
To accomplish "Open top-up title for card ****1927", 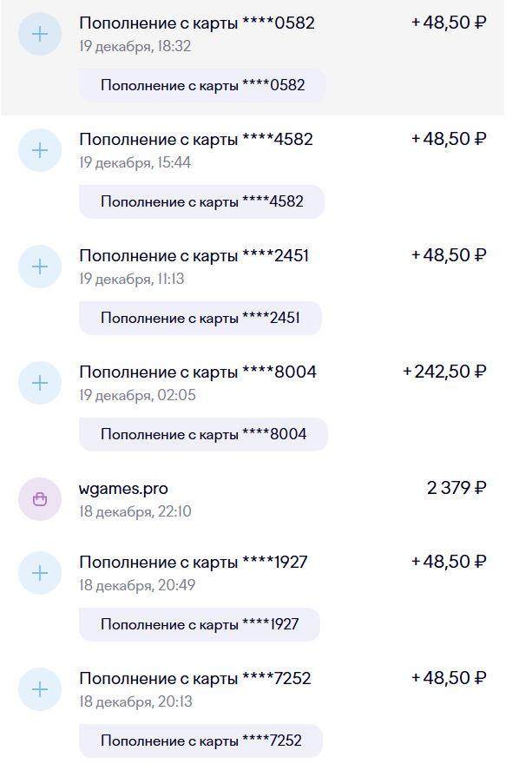I will (x=193, y=562).
